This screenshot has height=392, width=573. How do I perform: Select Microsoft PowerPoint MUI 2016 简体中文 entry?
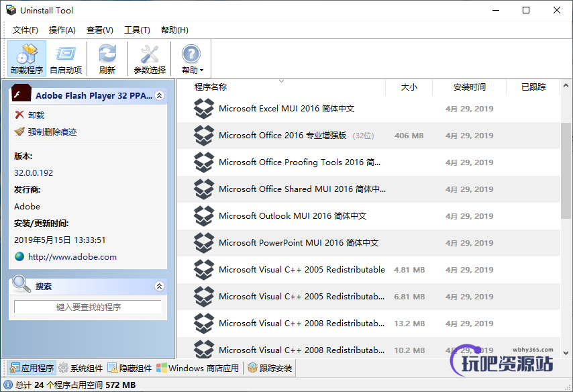369,243
